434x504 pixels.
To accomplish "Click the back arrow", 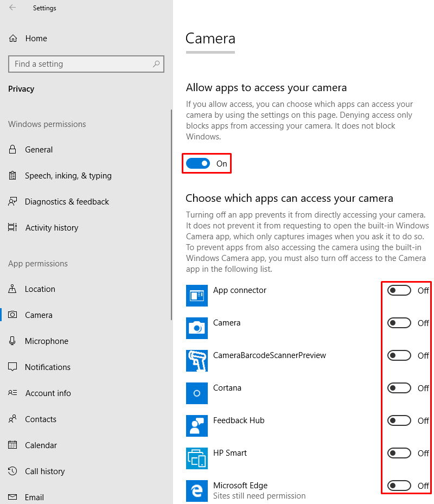I will pyautogui.click(x=12, y=8).
